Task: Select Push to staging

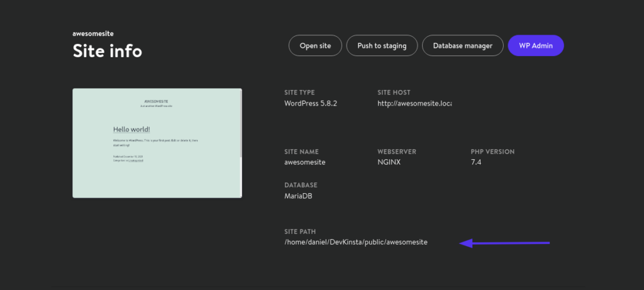Action: click(382, 45)
